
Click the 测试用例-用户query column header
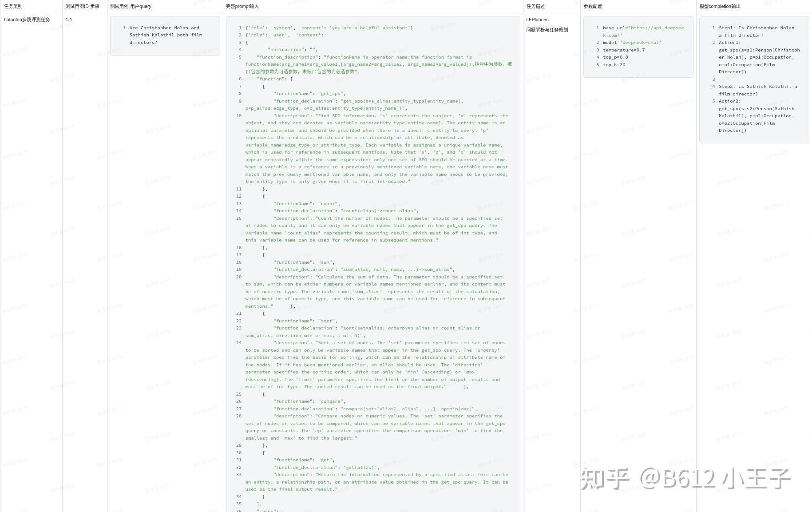click(131, 6)
